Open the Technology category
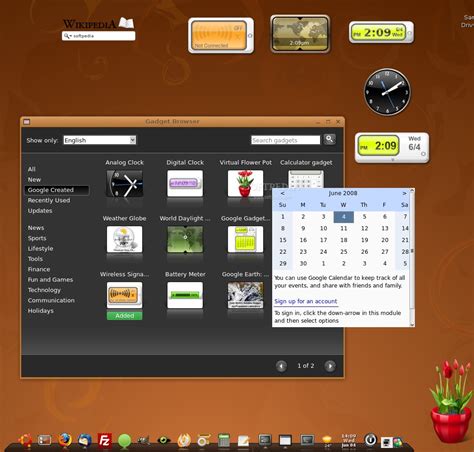Viewport: 474px width, 452px height. pos(44,290)
